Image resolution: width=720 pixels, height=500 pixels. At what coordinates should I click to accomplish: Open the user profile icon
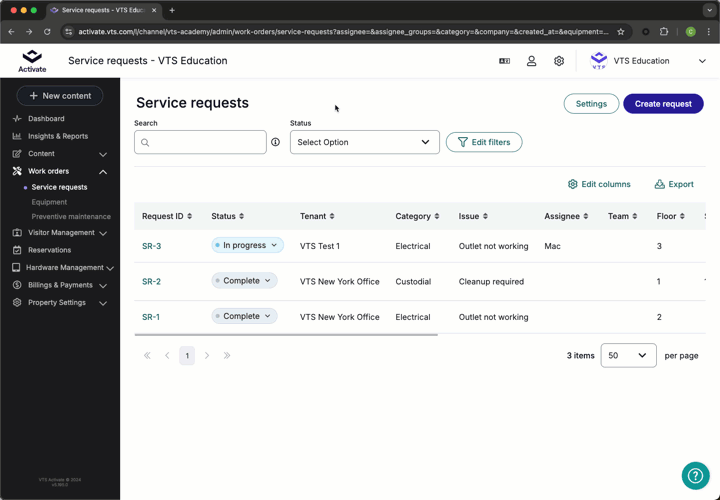pyautogui.click(x=531, y=61)
